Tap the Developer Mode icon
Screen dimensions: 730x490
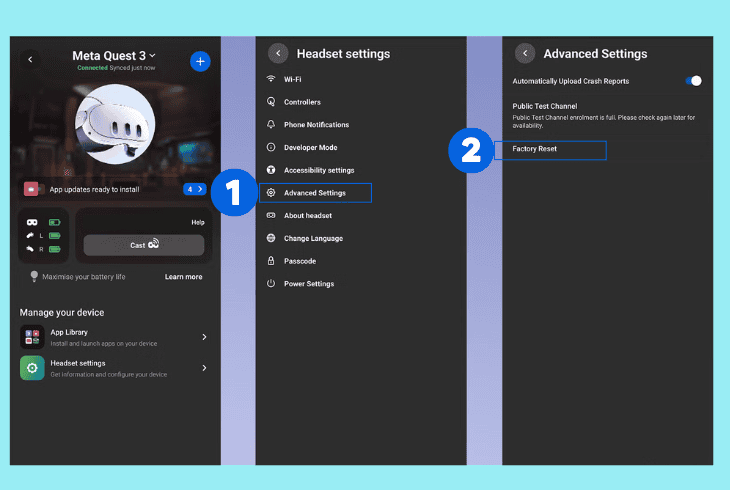pos(271,147)
